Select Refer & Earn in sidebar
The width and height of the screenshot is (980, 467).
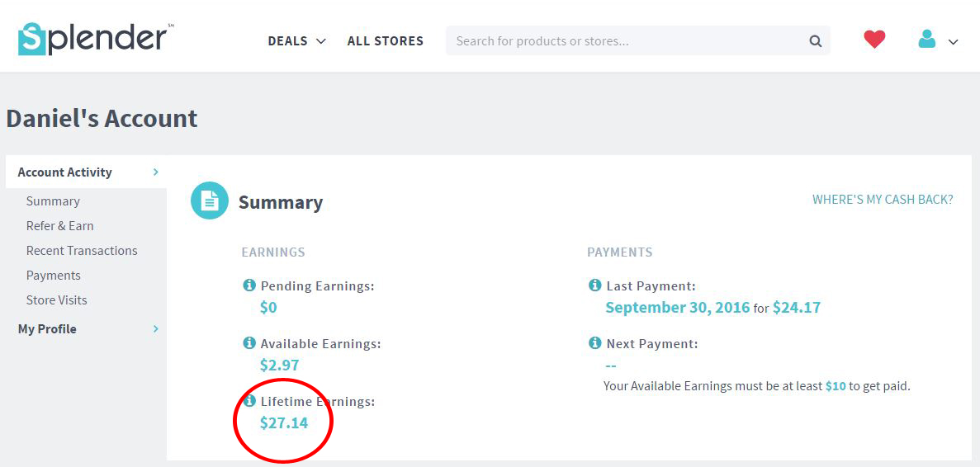[59, 226]
